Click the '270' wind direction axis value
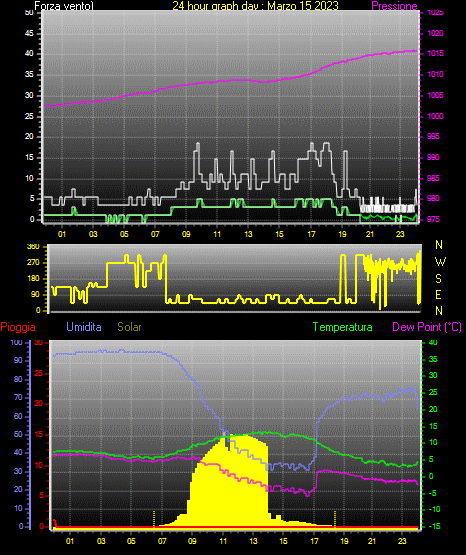 point(33,263)
